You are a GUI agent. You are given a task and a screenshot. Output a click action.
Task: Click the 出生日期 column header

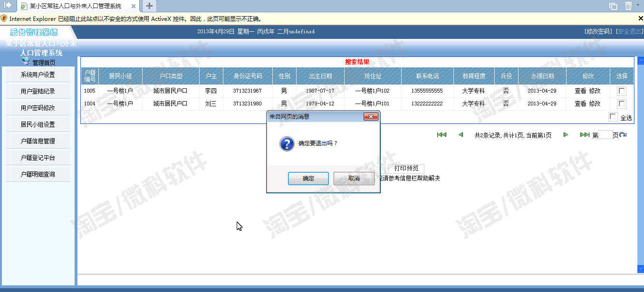320,76
